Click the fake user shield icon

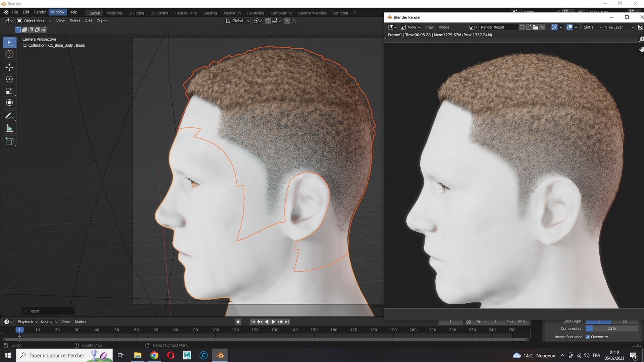click(x=522, y=27)
